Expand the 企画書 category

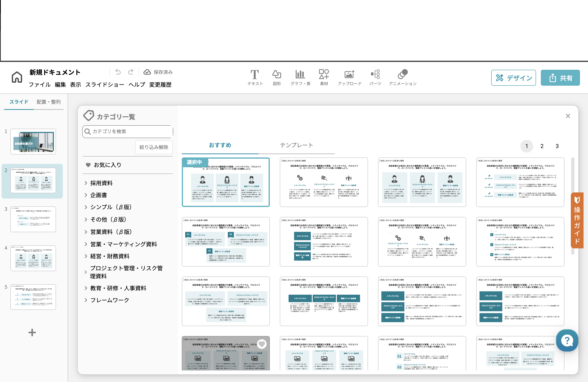(x=99, y=195)
